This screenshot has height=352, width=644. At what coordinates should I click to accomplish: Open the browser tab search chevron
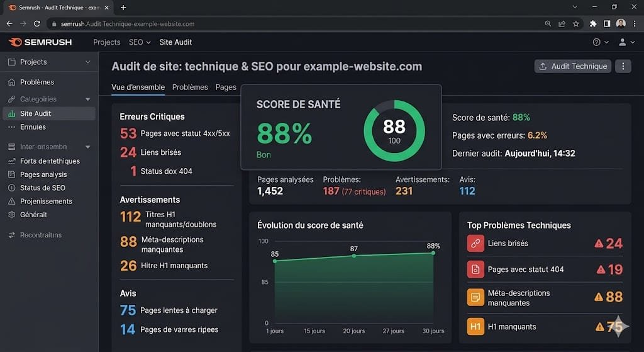(575, 7)
